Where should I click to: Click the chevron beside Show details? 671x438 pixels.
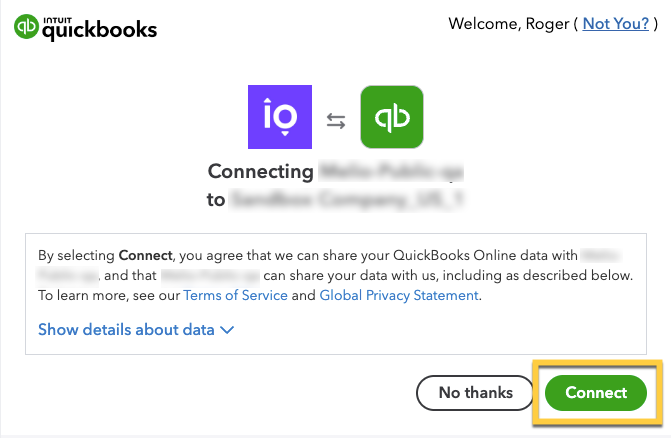[227, 329]
